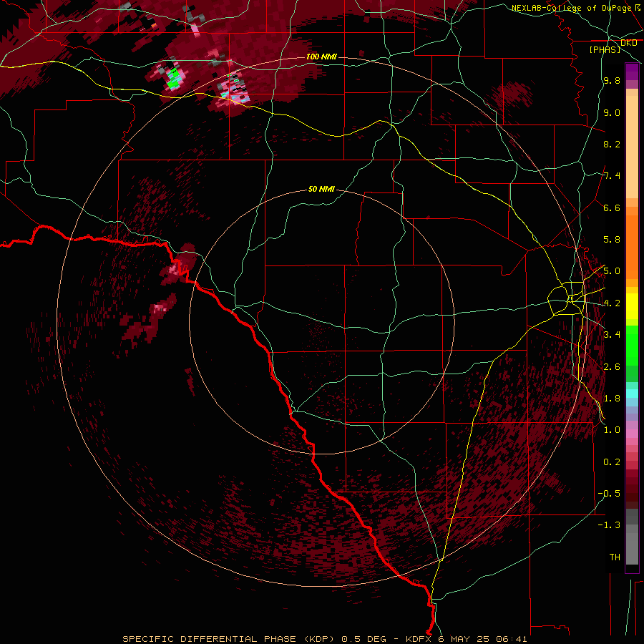Click the [PHAS] legend header
This screenshot has width=644, height=644.
point(605,49)
